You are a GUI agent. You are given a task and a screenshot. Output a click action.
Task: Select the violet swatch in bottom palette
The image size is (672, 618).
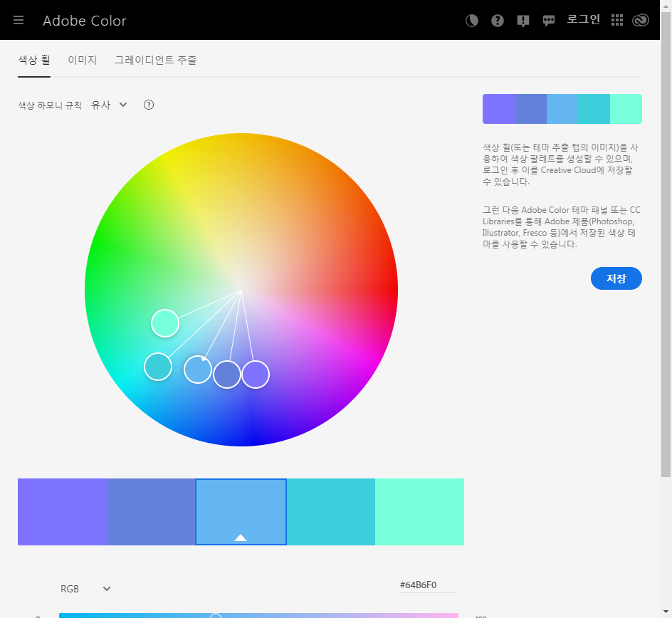pos(62,512)
